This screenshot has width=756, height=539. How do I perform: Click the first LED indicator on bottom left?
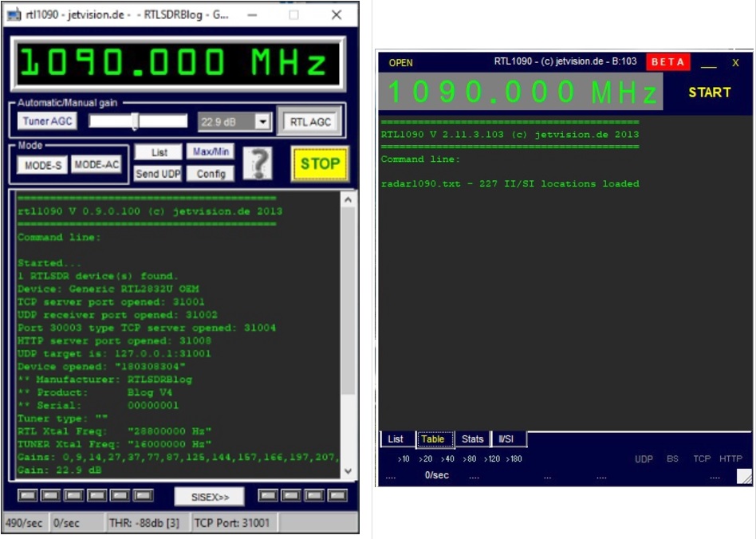coord(28,496)
